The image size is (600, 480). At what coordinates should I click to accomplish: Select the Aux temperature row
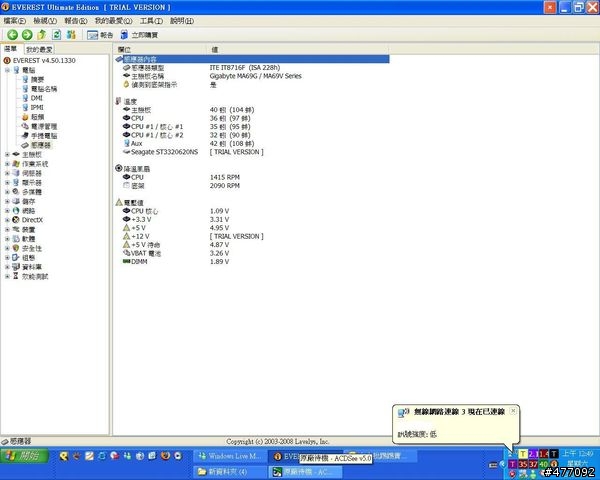coord(252,144)
